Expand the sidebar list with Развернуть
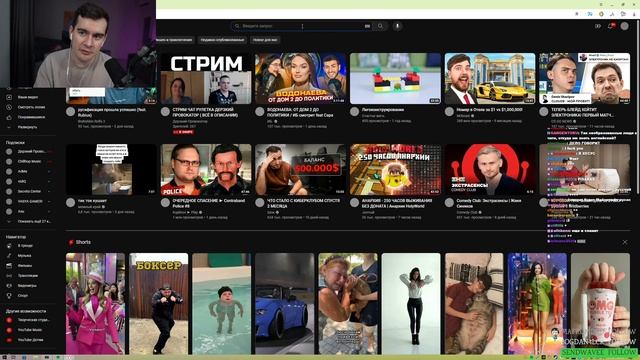Viewport: 640px width, 360px height. coord(27,127)
